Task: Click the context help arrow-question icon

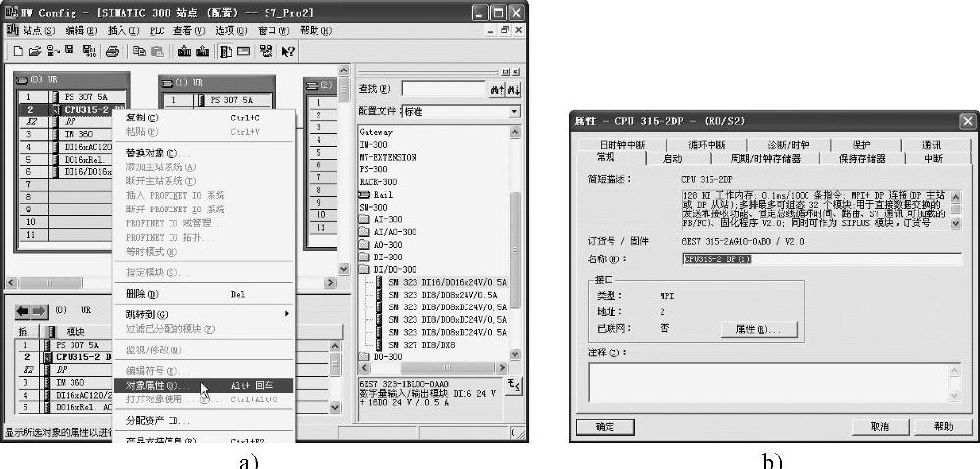Action: pos(287,52)
